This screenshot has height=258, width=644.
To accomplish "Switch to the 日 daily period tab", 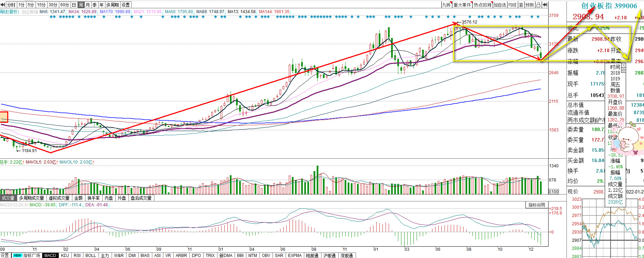I will tap(74, 5).
